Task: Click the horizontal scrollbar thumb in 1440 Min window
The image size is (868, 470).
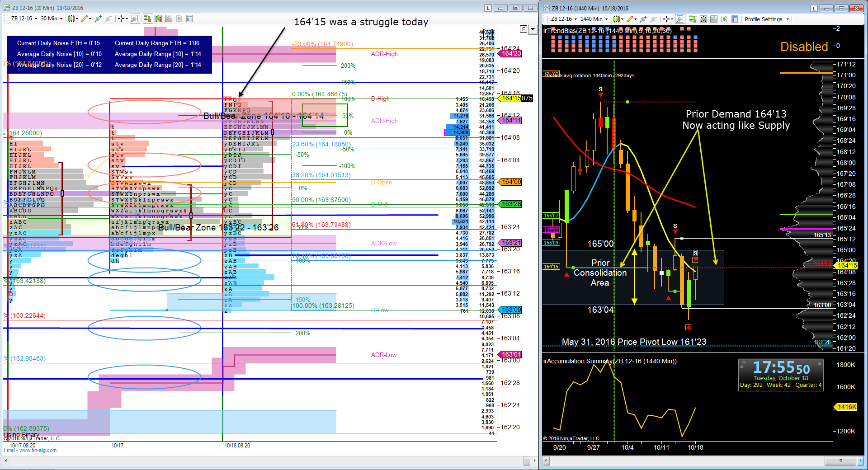Action: 840,461
